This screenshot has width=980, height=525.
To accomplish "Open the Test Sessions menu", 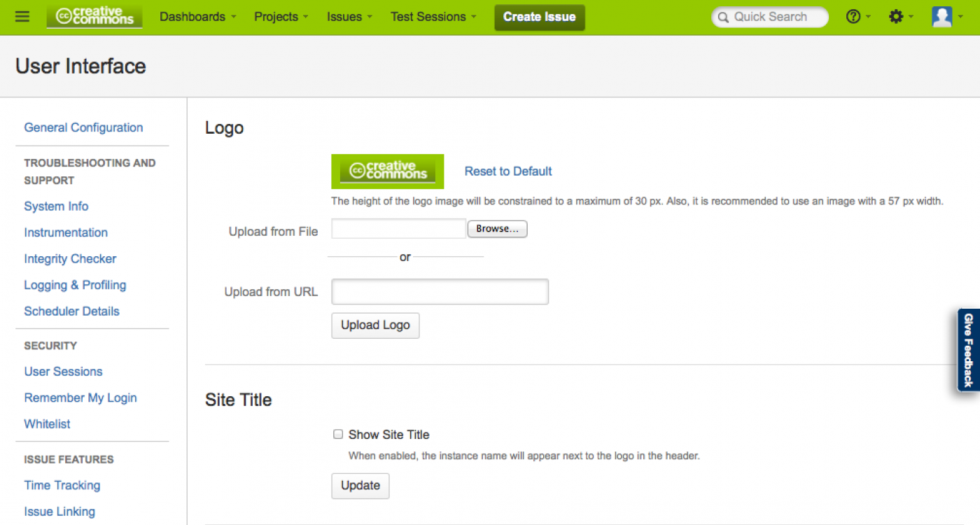I will [x=433, y=17].
